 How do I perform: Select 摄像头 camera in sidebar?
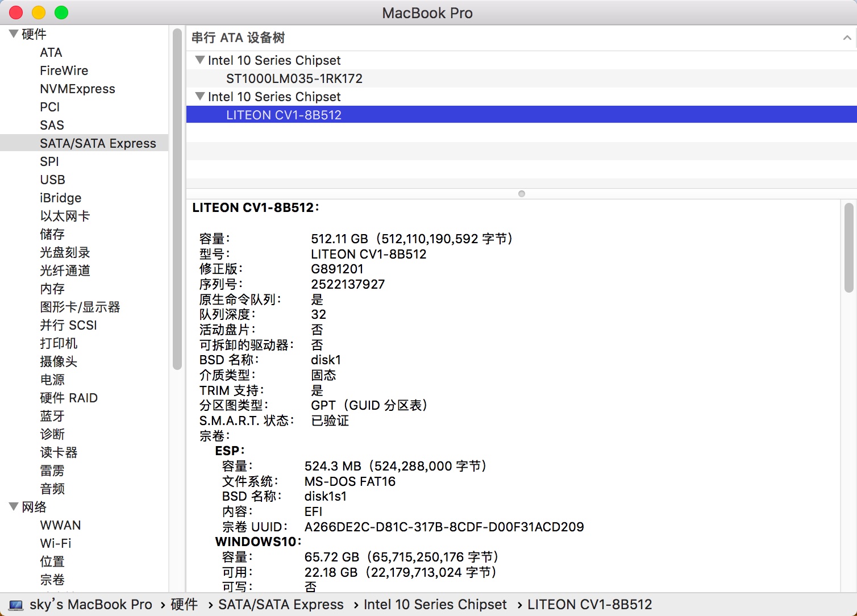(59, 361)
